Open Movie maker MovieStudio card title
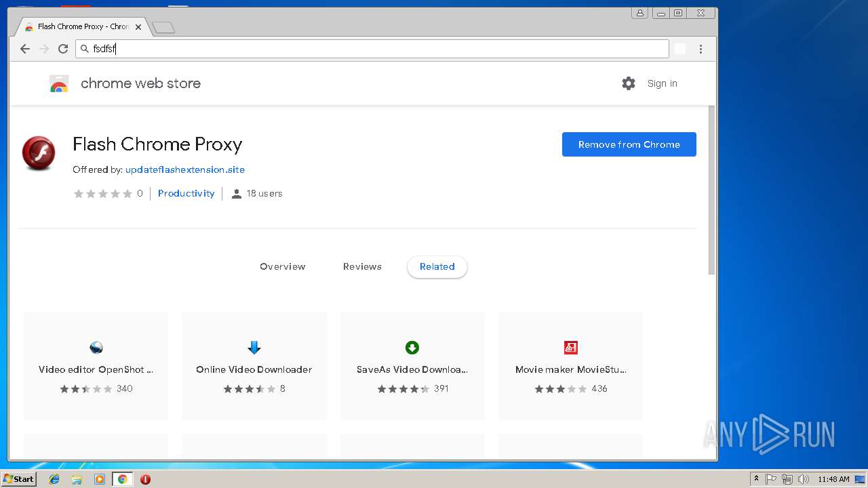 (571, 369)
